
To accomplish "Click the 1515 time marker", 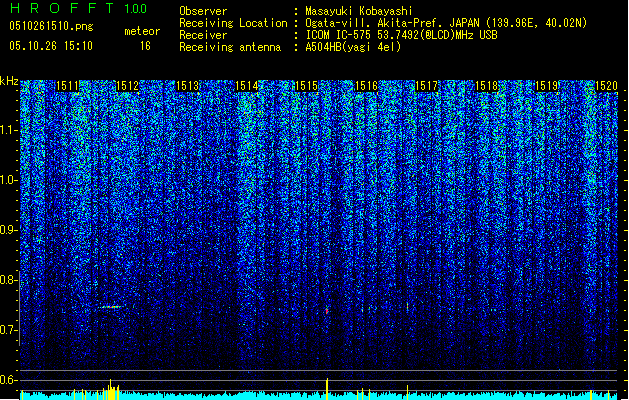I will pyautogui.click(x=307, y=86).
